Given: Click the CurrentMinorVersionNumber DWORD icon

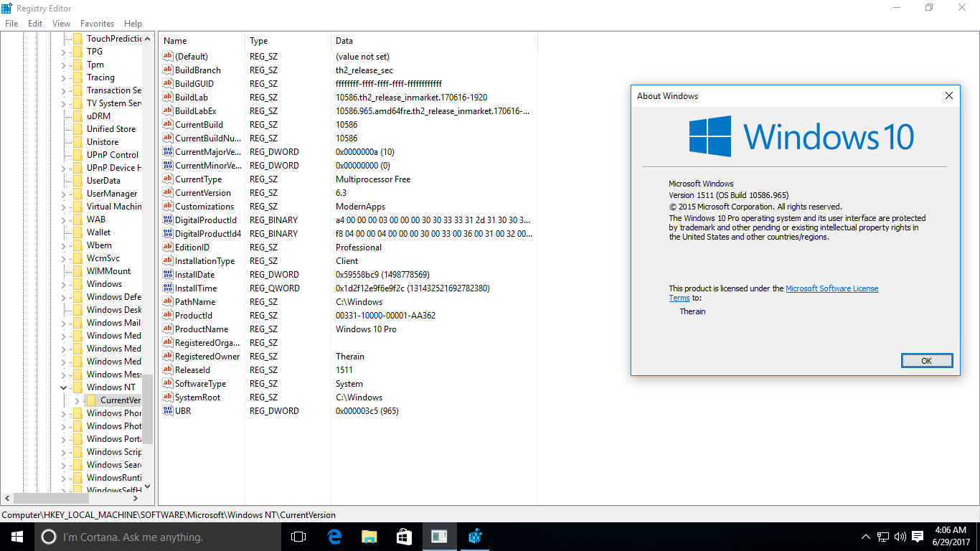Looking at the screenshot, I should (168, 166).
